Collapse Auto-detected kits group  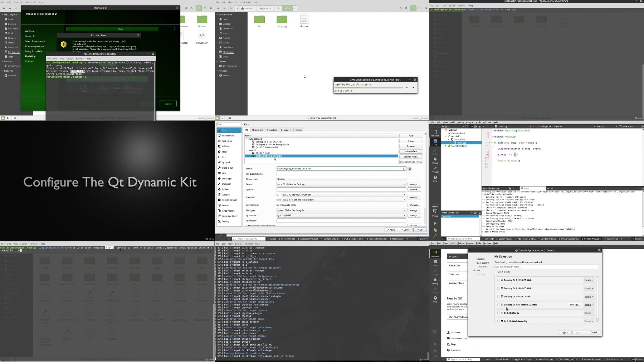coord(247,139)
